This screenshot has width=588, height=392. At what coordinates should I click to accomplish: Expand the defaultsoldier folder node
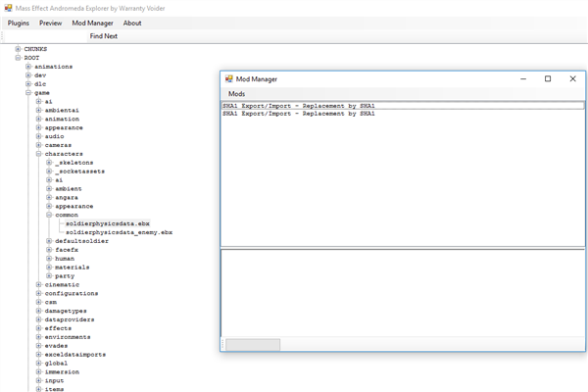point(49,241)
